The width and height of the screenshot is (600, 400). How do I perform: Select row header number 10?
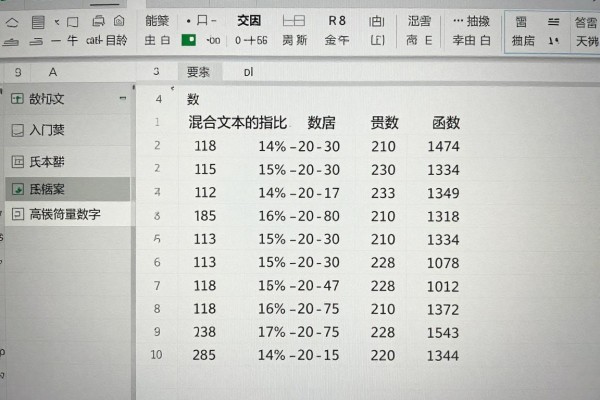tap(157, 355)
